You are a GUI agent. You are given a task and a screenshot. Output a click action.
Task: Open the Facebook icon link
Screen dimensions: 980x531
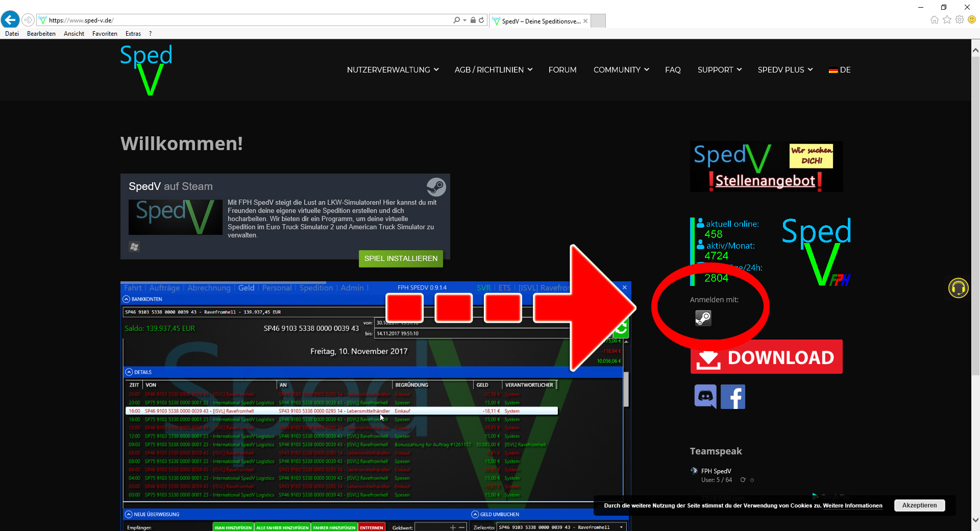click(733, 397)
